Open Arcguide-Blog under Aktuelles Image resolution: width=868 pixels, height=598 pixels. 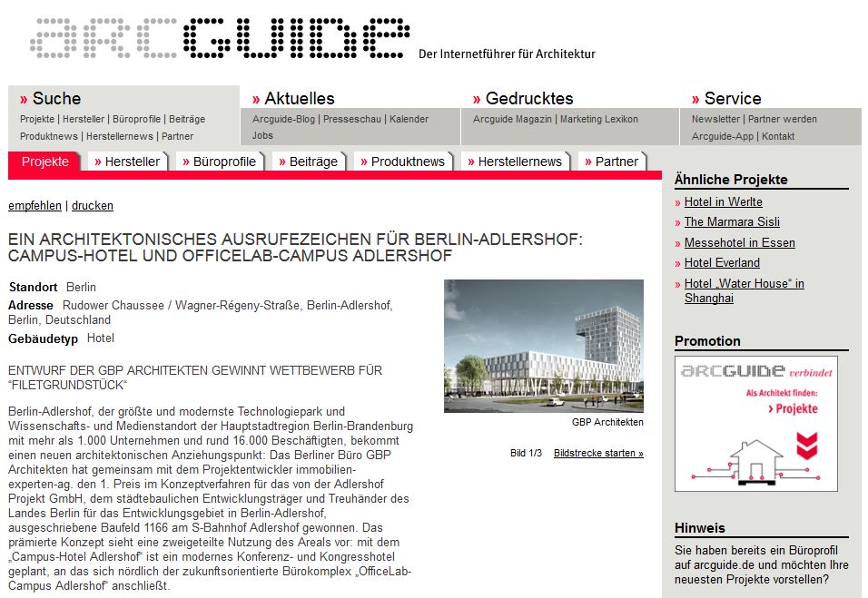point(283,119)
